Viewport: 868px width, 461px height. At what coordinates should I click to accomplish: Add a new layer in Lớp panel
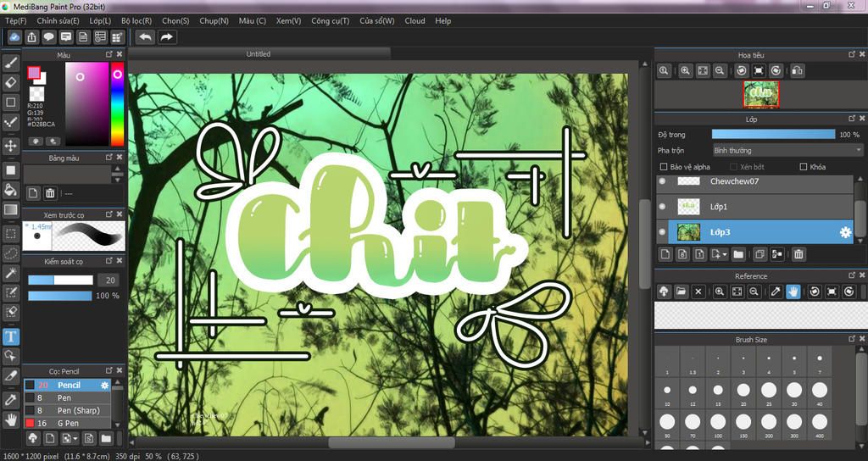[665, 254]
